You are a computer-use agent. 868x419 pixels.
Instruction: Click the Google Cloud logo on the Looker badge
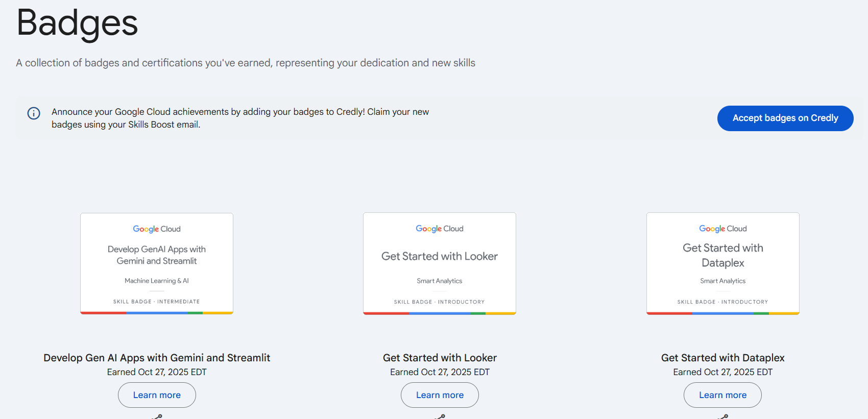point(439,229)
